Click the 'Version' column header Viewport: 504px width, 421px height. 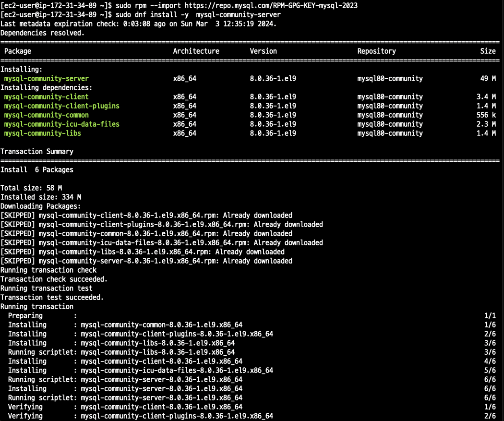click(263, 51)
